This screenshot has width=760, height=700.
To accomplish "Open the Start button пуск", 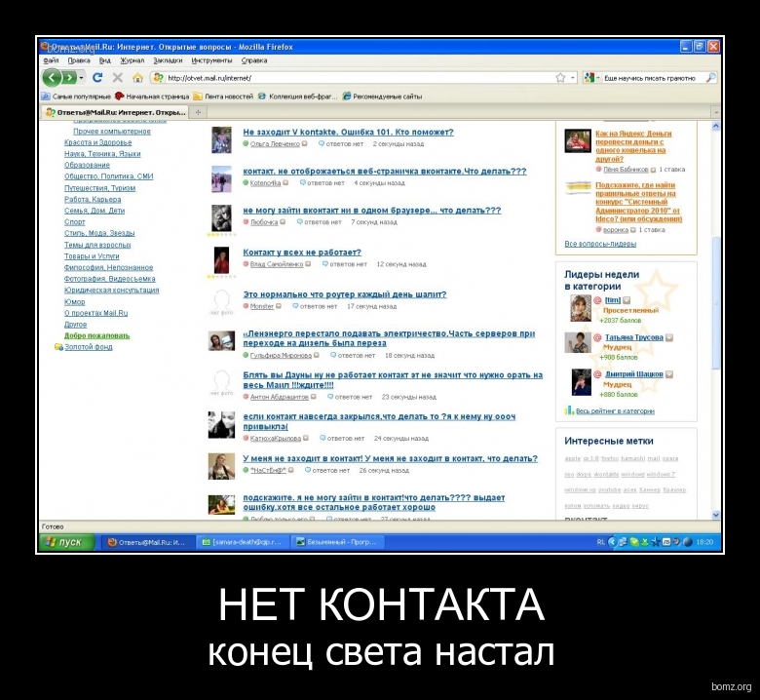I will [66, 542].
